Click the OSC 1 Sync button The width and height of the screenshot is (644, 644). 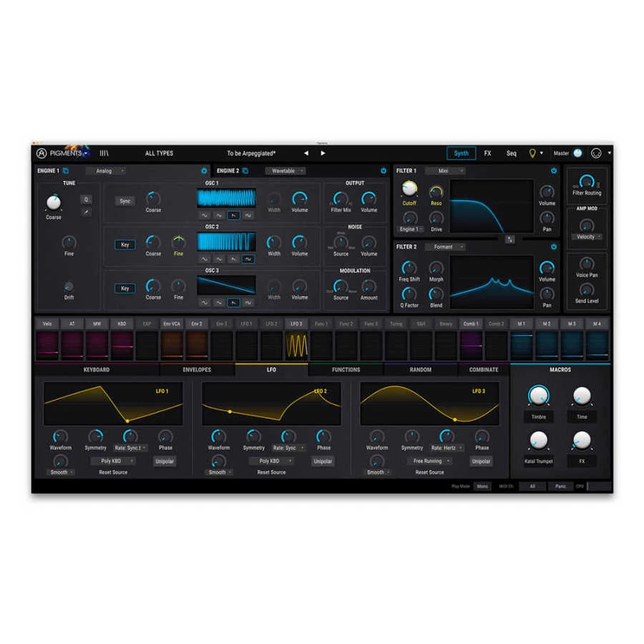pyautogui.click(x=125, y=201)
